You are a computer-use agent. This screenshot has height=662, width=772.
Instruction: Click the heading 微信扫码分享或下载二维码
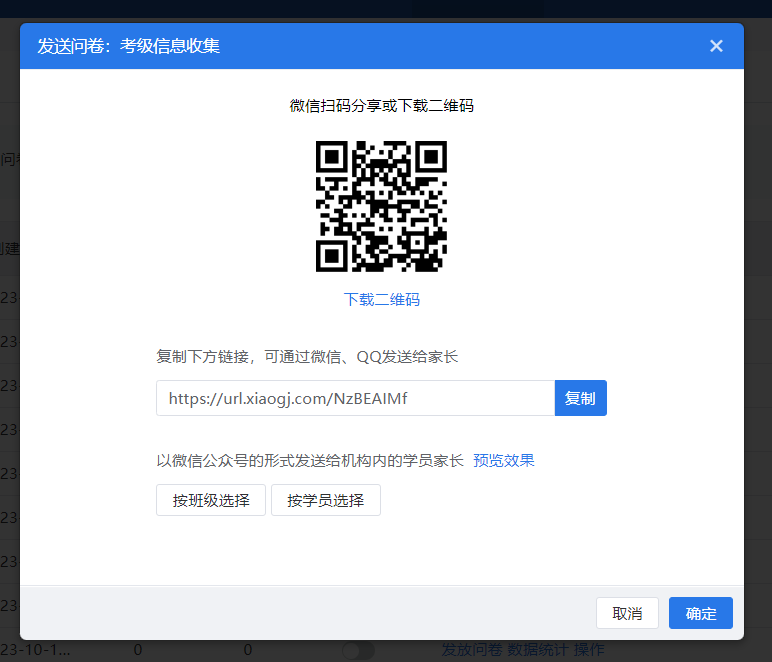pyautogui.click(x=382, y=105)
